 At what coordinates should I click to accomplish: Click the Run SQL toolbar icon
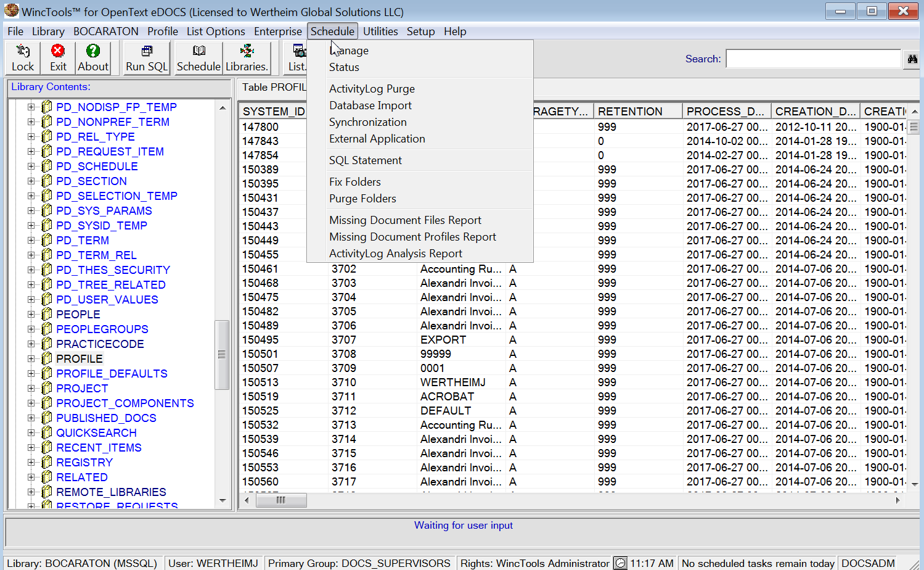pyautogui.click(x=147, y=51)
